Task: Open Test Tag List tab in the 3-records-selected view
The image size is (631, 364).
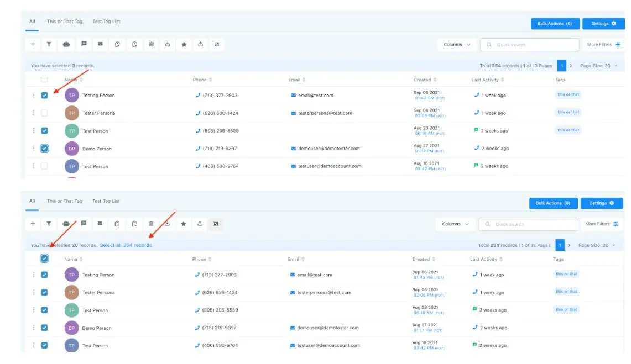Action: click(x=106, y=22)
